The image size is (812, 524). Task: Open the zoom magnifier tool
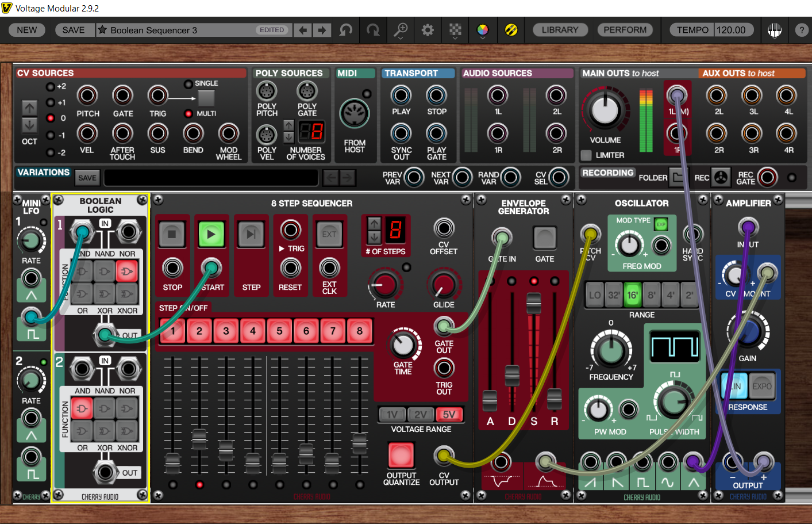(400, 30)
